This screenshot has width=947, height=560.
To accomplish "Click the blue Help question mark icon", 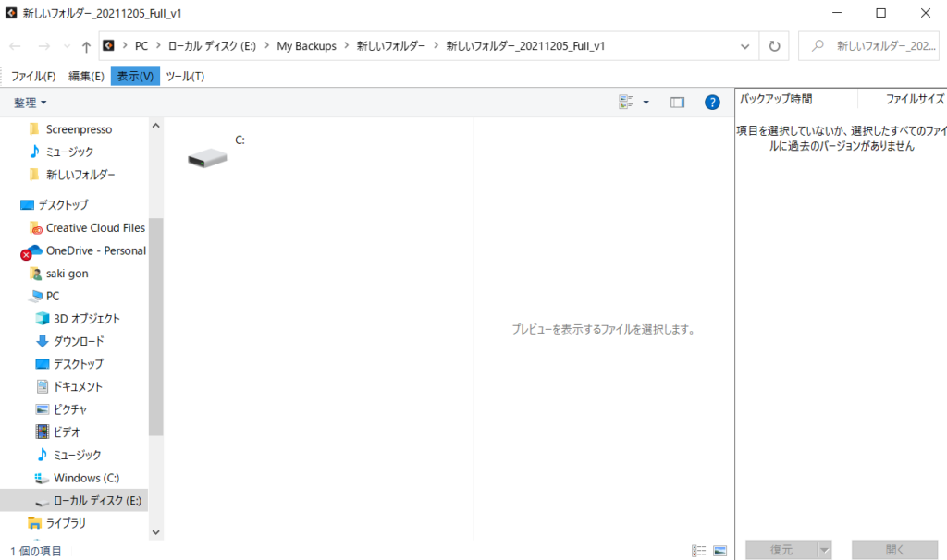I will pos(711,102).
